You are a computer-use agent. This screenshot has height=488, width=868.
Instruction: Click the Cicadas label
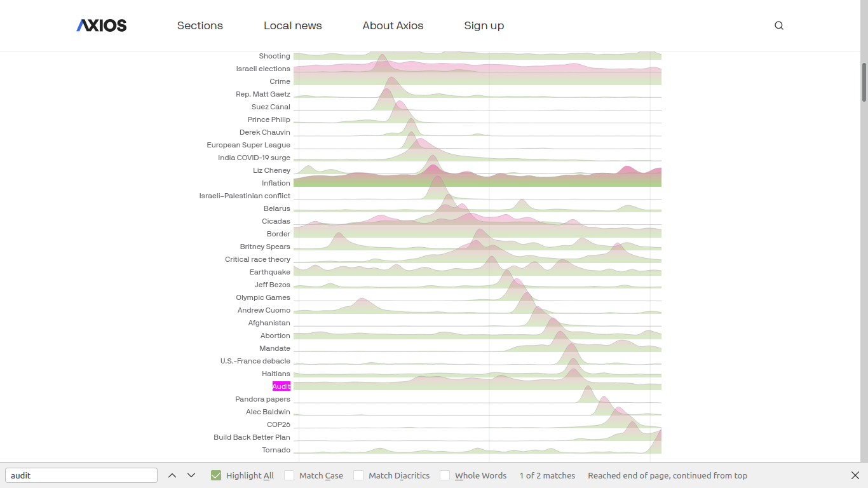[276, 221]
